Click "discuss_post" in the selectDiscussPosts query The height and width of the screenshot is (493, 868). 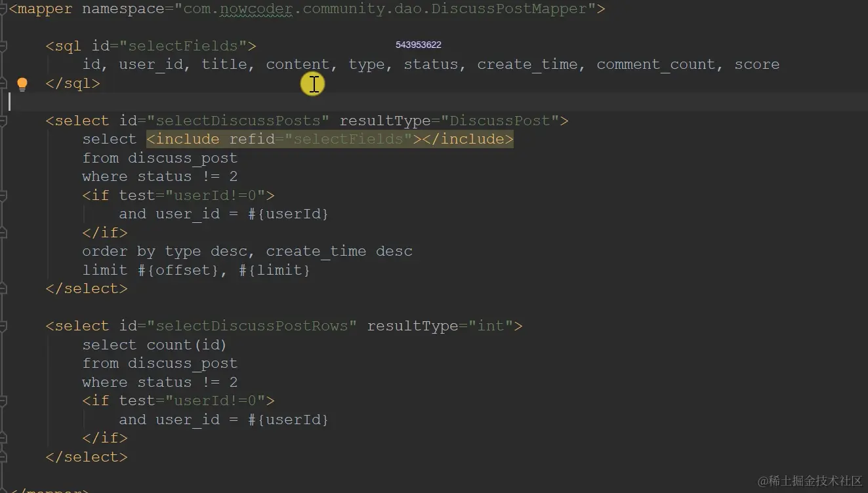pyautogui.click(x=183, y=158)
